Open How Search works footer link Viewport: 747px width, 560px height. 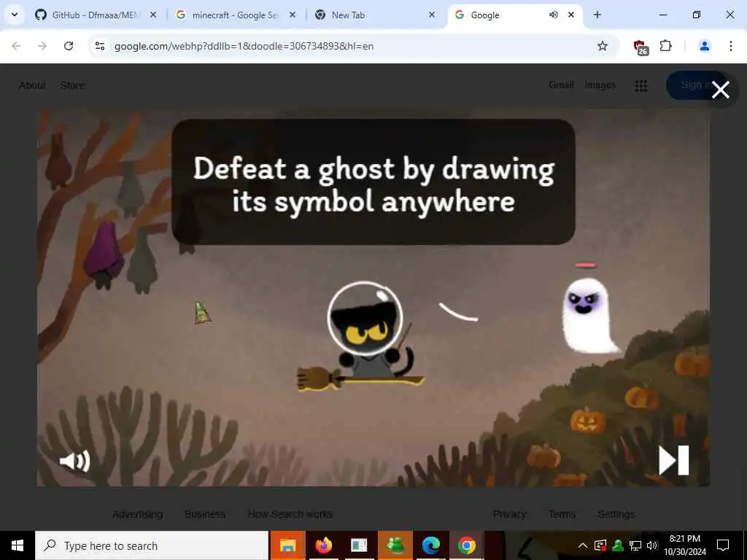tap(290, 514)
